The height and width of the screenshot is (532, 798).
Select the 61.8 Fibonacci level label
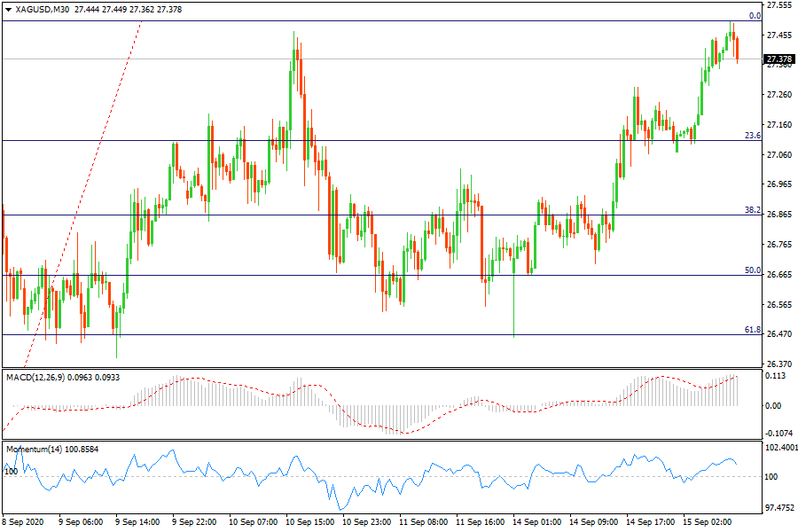tap(753, 330)
